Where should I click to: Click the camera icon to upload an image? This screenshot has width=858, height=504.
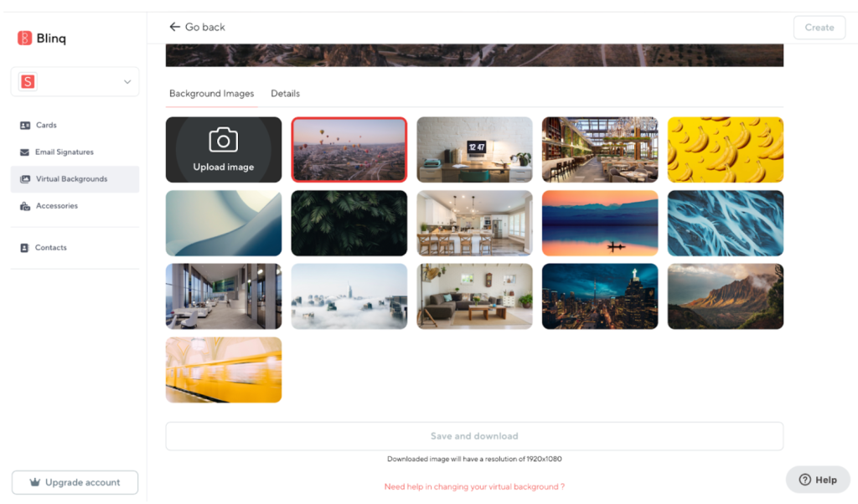(x=223, y=140)
